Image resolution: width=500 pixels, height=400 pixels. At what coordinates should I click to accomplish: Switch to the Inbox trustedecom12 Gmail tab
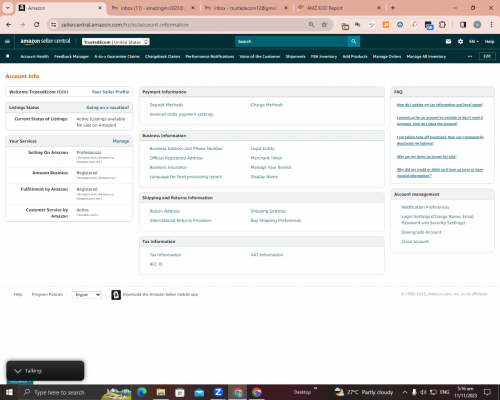[245, 8]
